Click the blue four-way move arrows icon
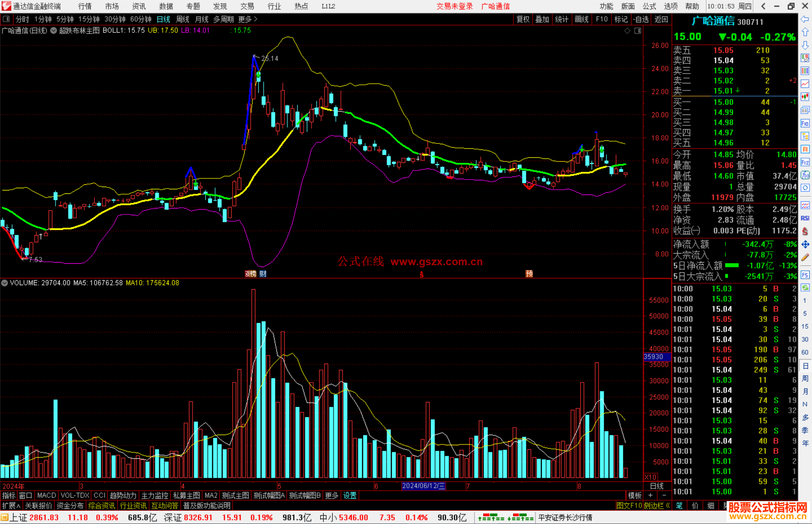This screenshot has height=524, width=812. pos(805,245)
